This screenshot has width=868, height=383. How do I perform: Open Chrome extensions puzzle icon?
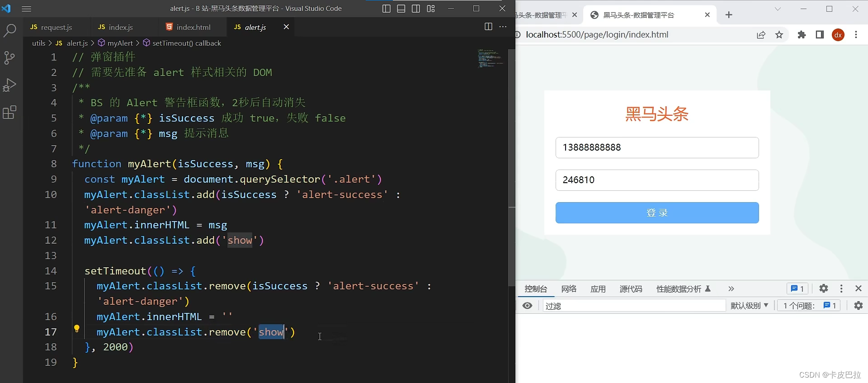(802, 35)
